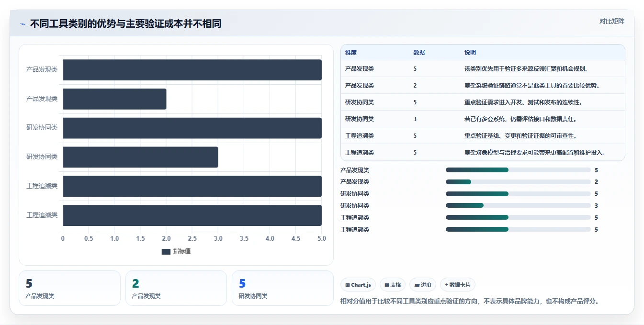Click the 研发协同类 progress bar with value 5

pyautogui.click(x=518, y=194)
